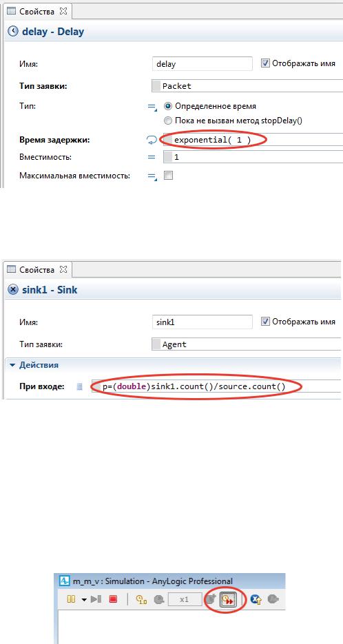Step the simulation forward
343x644 pixels.
click(x=96, y=599)
